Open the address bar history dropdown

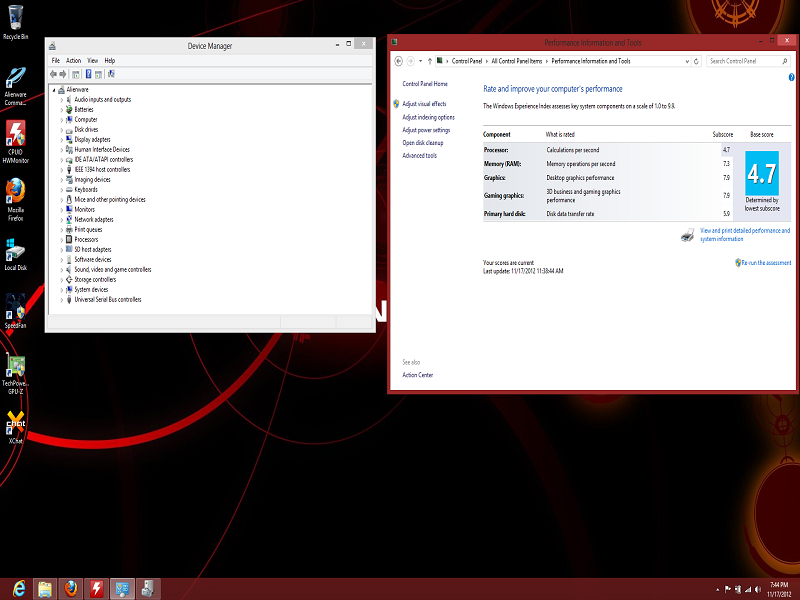click(687, 61)
